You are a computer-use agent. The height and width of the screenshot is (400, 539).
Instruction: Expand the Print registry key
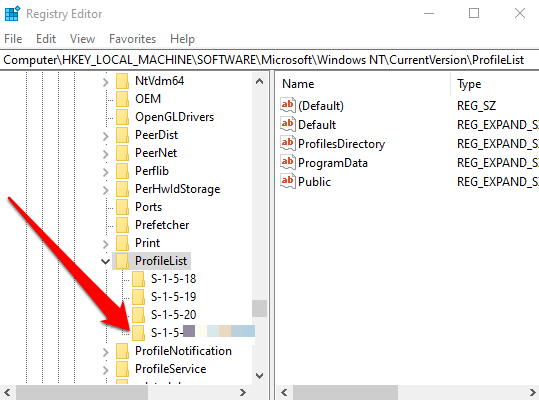(106, 244)
